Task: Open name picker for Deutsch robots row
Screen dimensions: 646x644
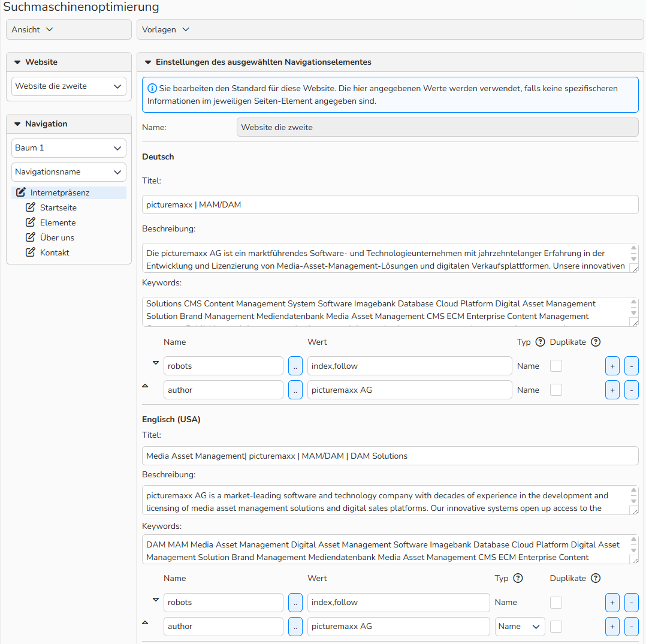Action: [295, 366]
